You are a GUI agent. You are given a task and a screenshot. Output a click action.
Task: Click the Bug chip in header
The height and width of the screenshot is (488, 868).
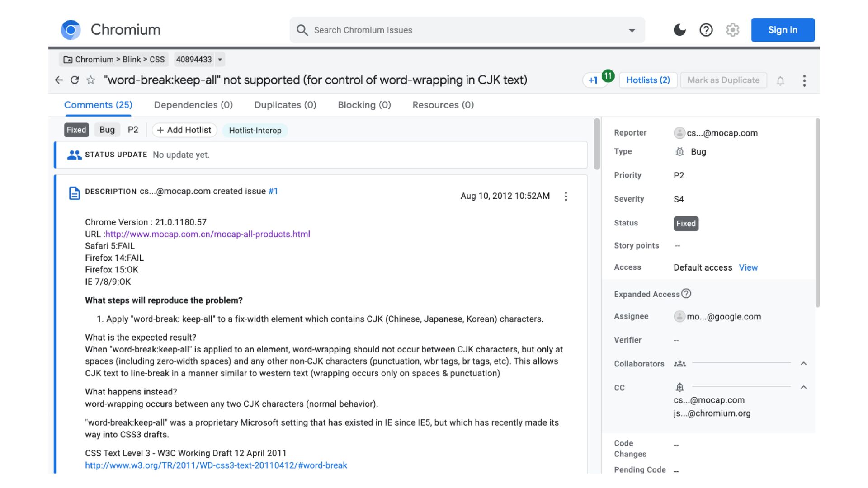[107, 130]
